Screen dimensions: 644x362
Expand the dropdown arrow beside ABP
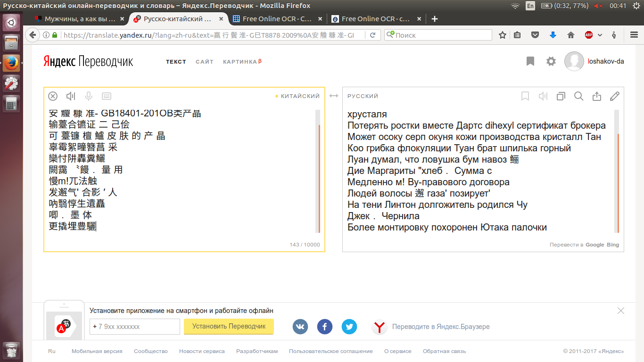point(600,35)
